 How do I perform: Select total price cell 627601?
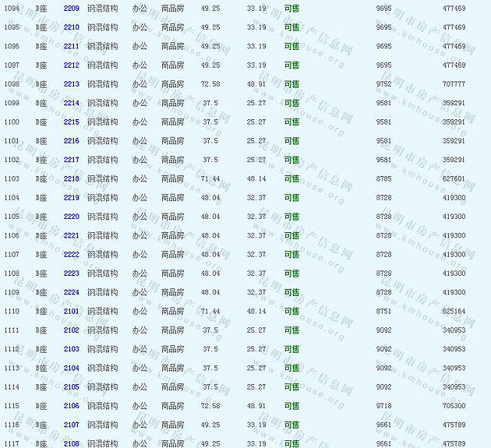[x=454, y=178]
